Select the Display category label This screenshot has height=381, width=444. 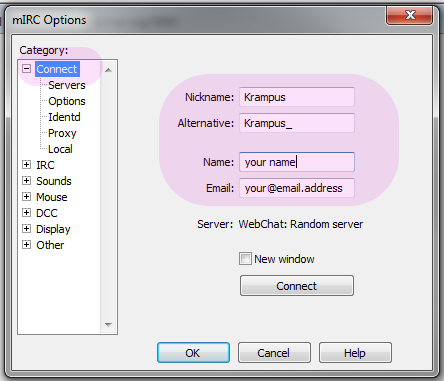pyautogui.click(x=53, y=229)
